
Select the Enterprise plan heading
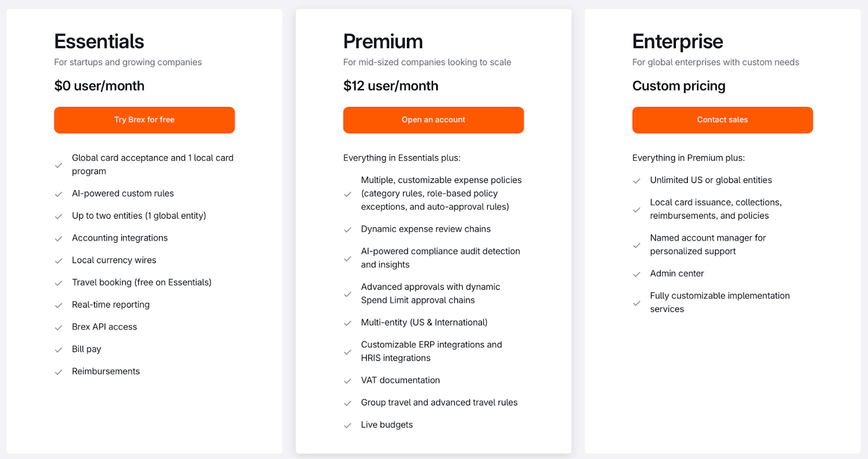pos(678,42)
